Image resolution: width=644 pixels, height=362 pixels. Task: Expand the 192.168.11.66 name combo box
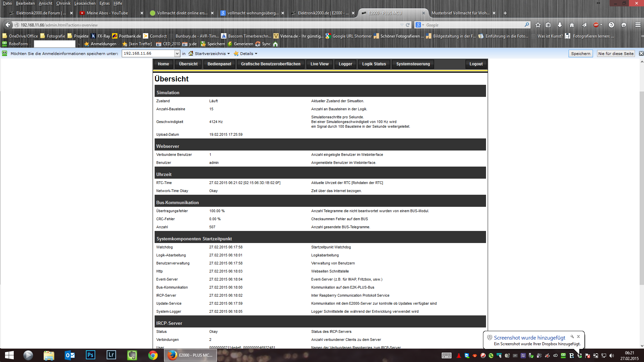[x=177, y=54]
